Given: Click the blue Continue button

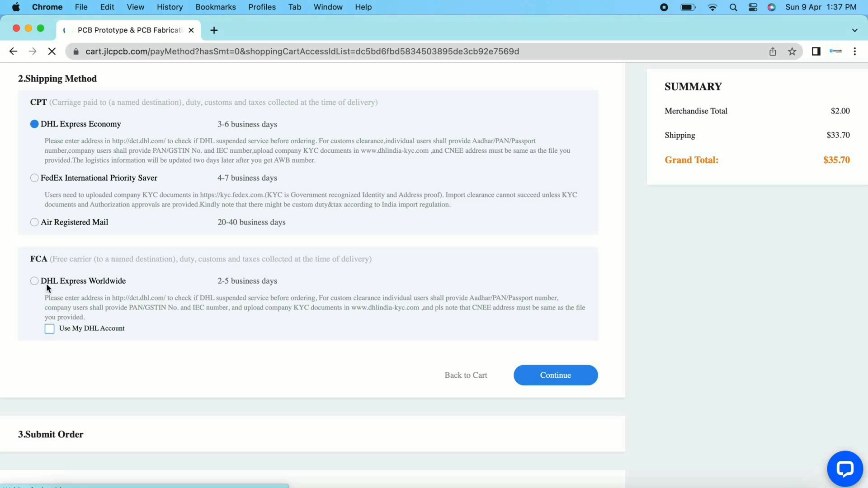Looking at the screenshot, I should (556, 375).
